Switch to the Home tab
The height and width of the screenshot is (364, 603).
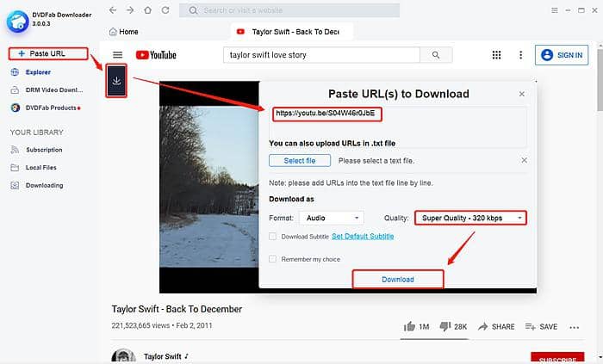(x=124, y=32)
